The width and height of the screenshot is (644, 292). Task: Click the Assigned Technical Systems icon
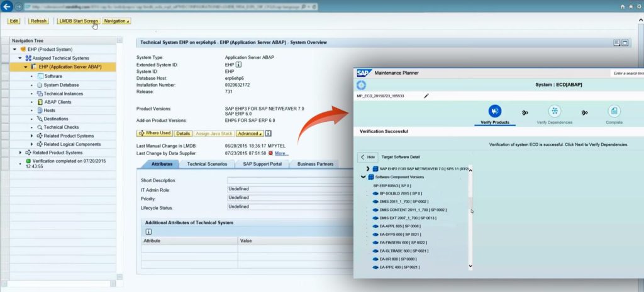(28, 58)
